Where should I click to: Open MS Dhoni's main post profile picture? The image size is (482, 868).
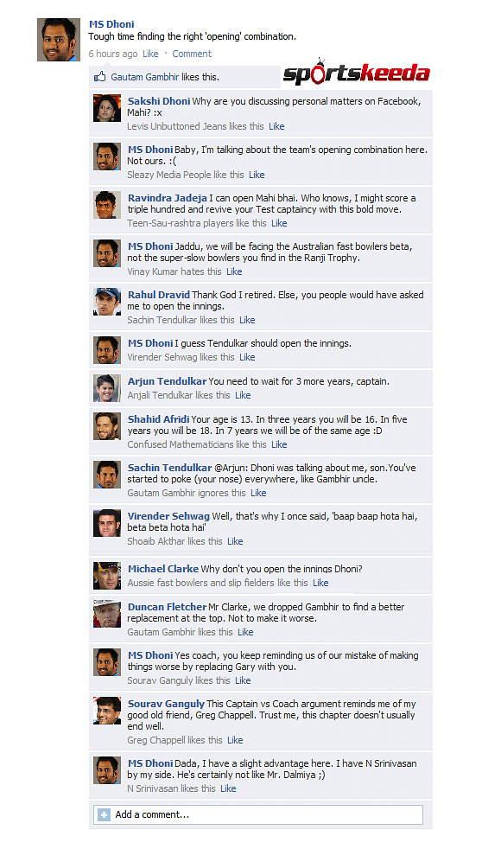coord(59,39)
